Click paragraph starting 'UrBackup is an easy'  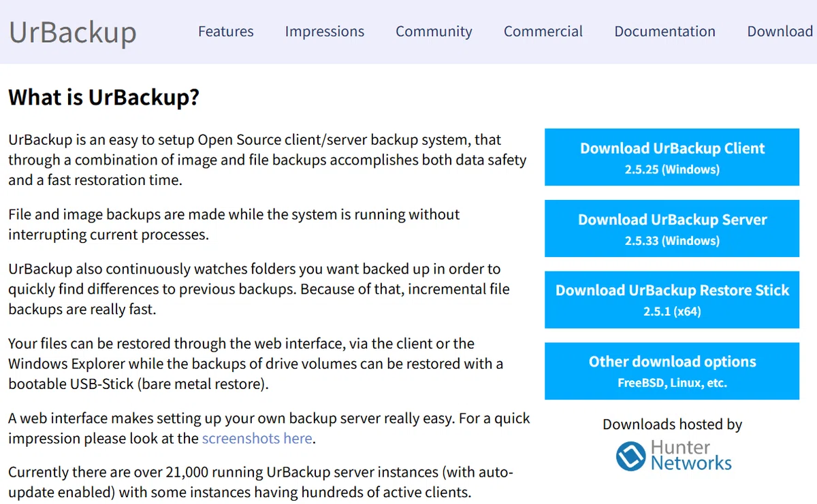click(x=268, y=160)
